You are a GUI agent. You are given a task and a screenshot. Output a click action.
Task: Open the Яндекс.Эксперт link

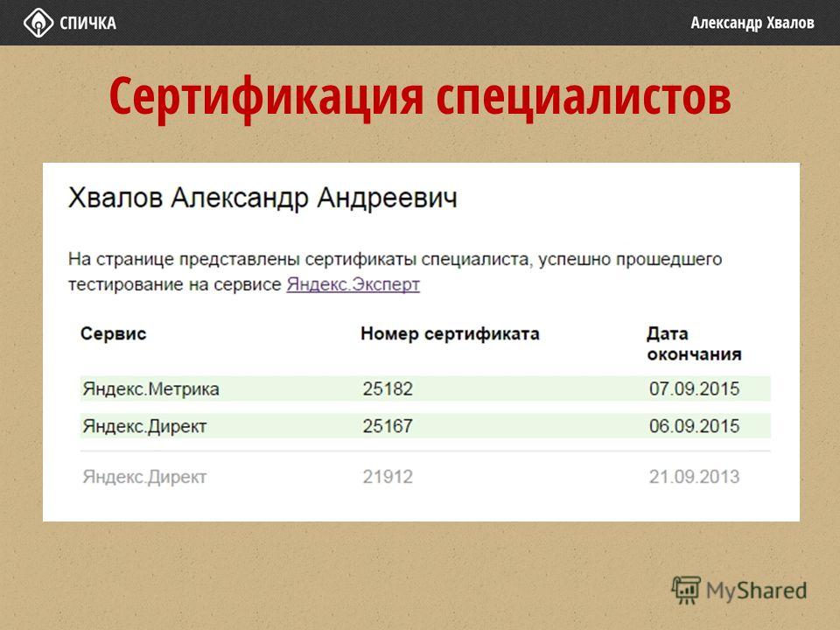(x=353, y=284)
